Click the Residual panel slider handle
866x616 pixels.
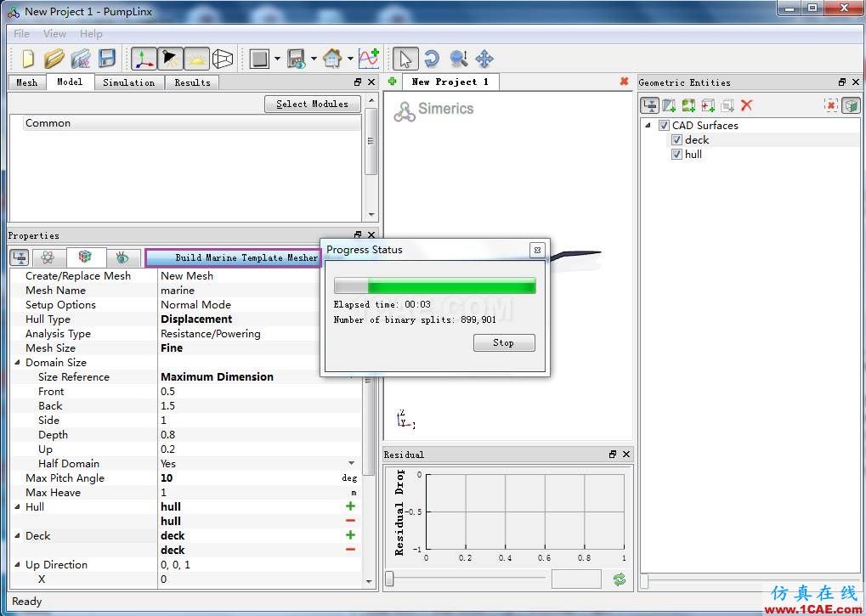[x=389, y=579]
